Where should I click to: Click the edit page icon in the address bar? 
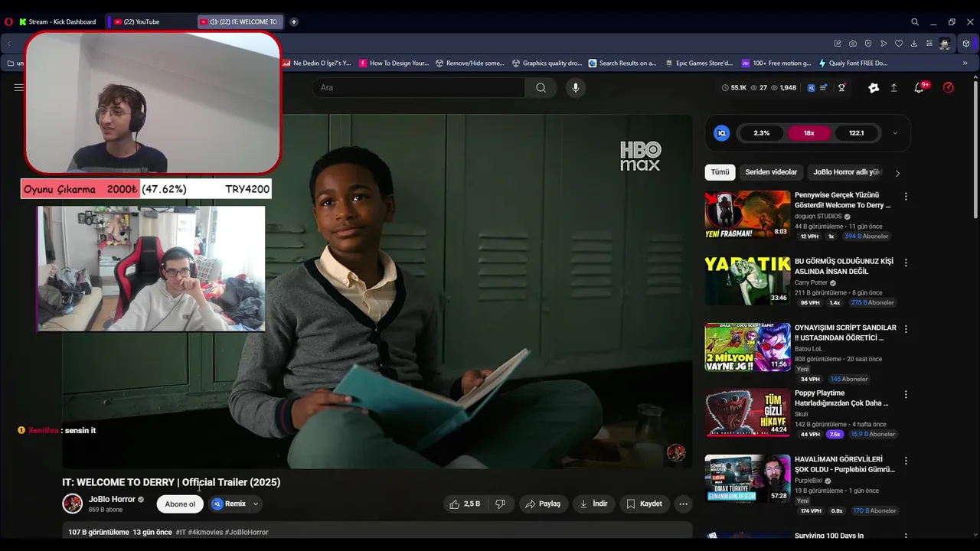pyautogui.click(x=838, y=44)
